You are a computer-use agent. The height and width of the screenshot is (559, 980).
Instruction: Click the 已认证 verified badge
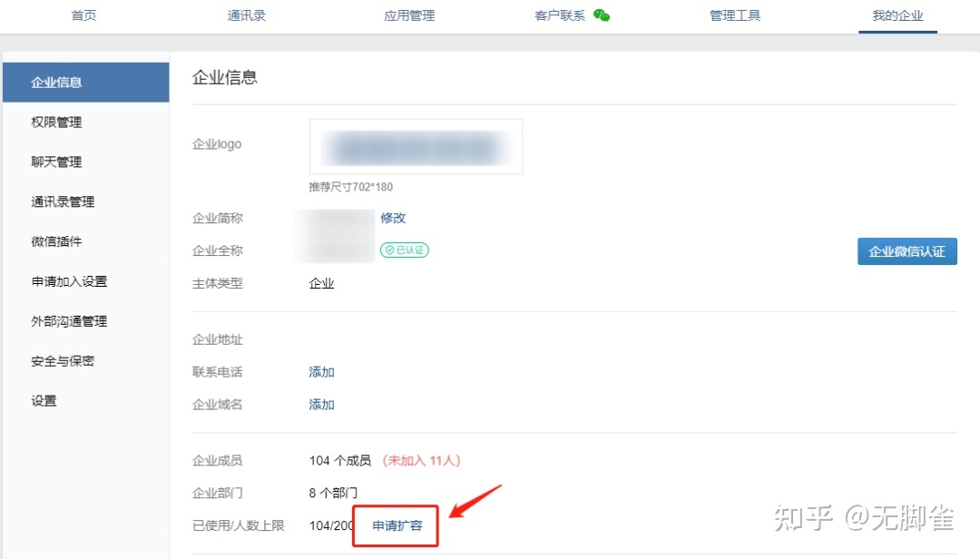[405, 250]
